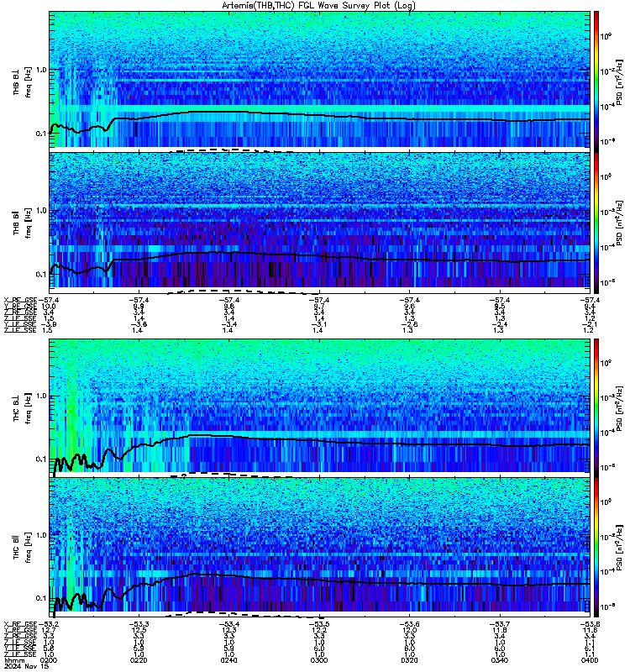Select the -53.4 X position value for THC

click(228, 624)
